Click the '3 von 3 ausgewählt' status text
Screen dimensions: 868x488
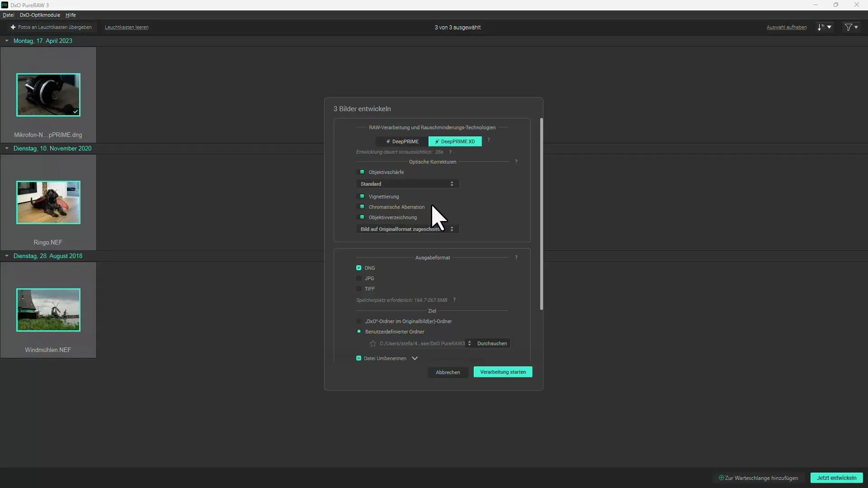(458, 28)
